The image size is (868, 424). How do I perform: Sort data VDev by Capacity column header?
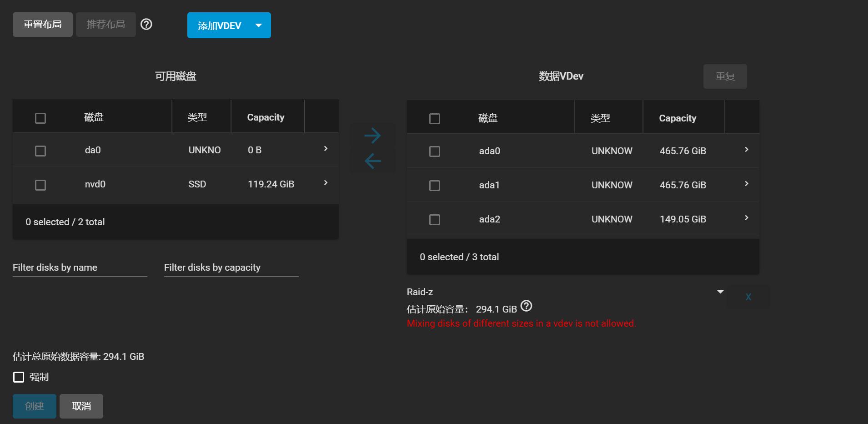click(x=677, y=118)
